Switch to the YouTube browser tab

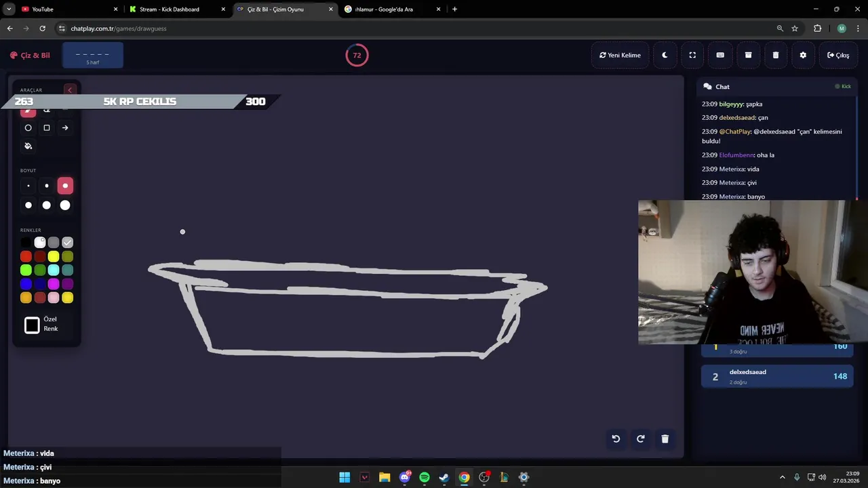(68, 9)
